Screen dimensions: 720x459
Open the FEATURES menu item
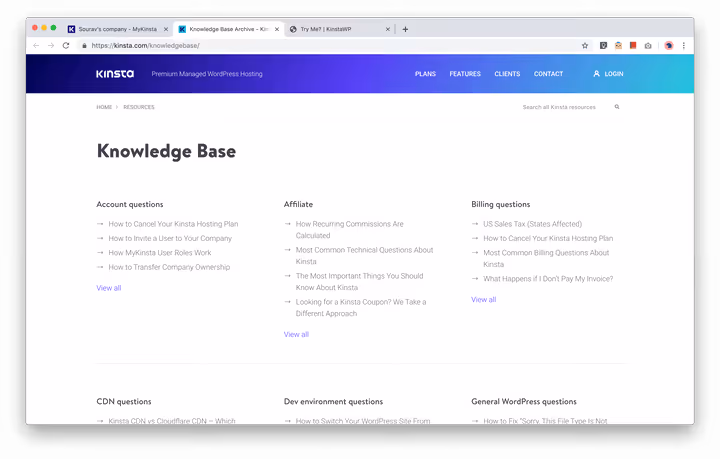point(465,74)
